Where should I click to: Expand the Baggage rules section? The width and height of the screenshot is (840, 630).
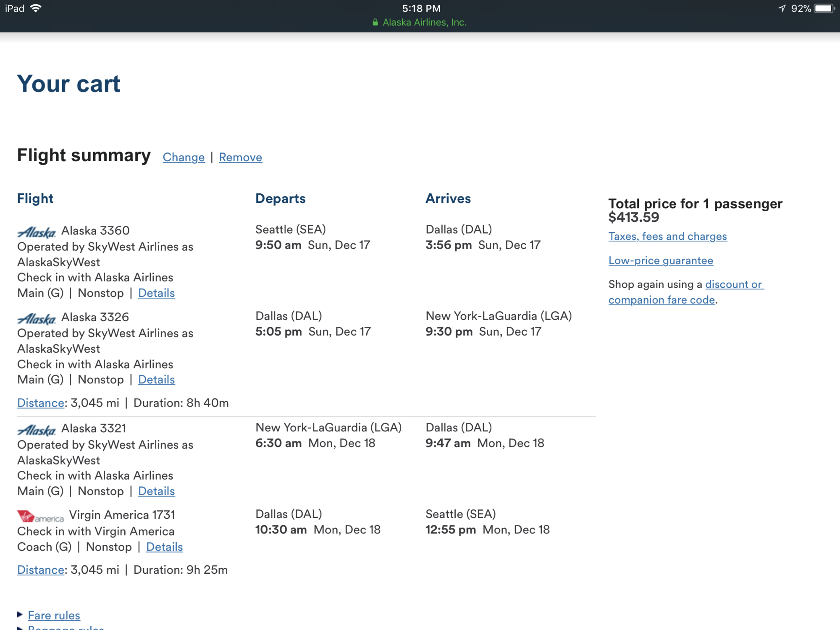coord(66,627)
